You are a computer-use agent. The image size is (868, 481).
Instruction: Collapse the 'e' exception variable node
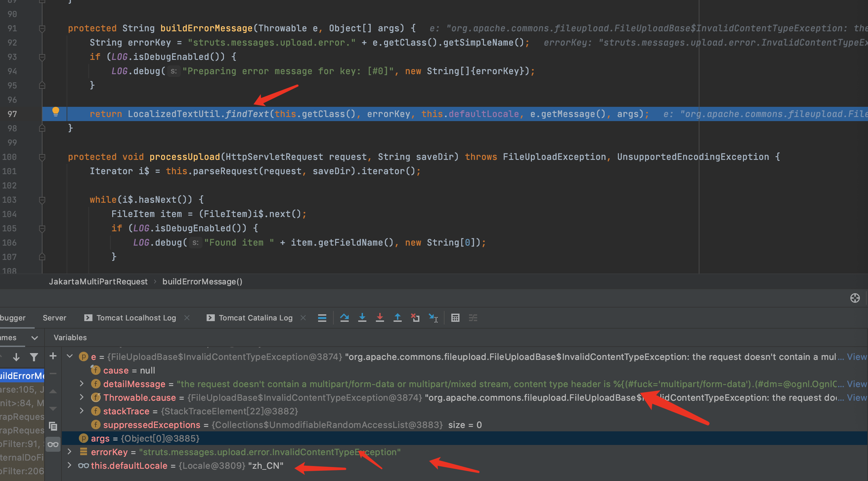coord(70,356)
